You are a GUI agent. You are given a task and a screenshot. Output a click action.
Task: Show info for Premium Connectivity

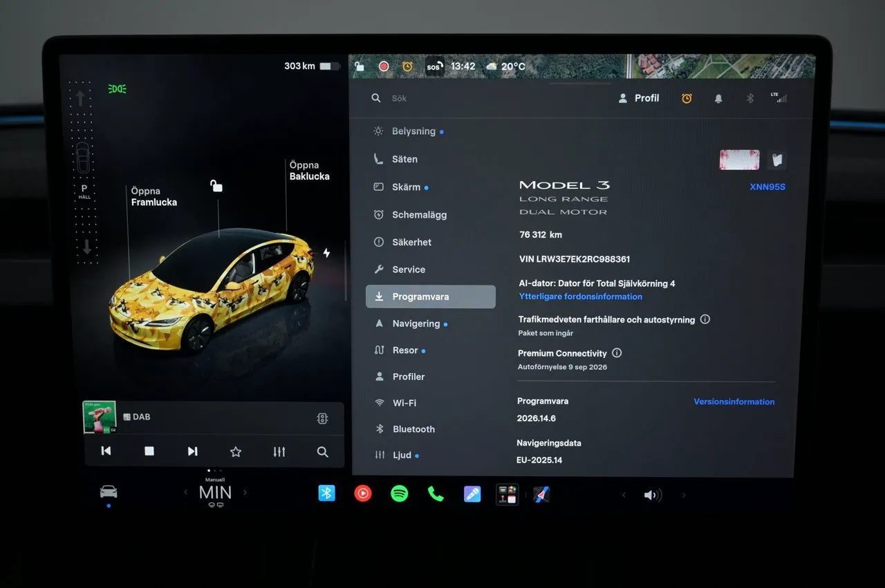point(617,352)
